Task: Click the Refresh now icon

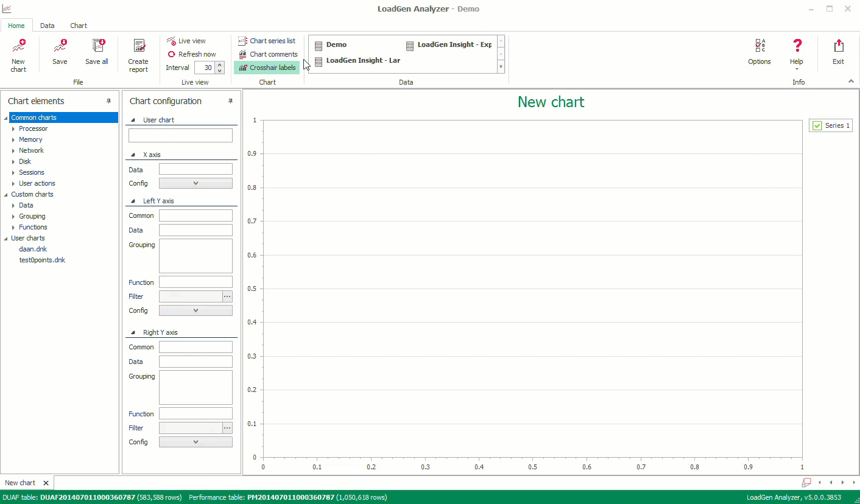Action: [x=172, y=54]
